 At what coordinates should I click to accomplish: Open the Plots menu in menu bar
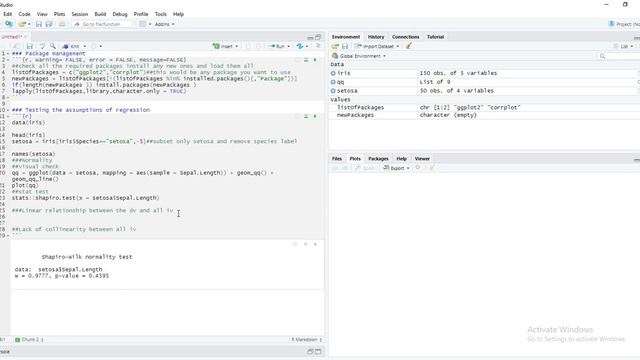tap(59, 14)
